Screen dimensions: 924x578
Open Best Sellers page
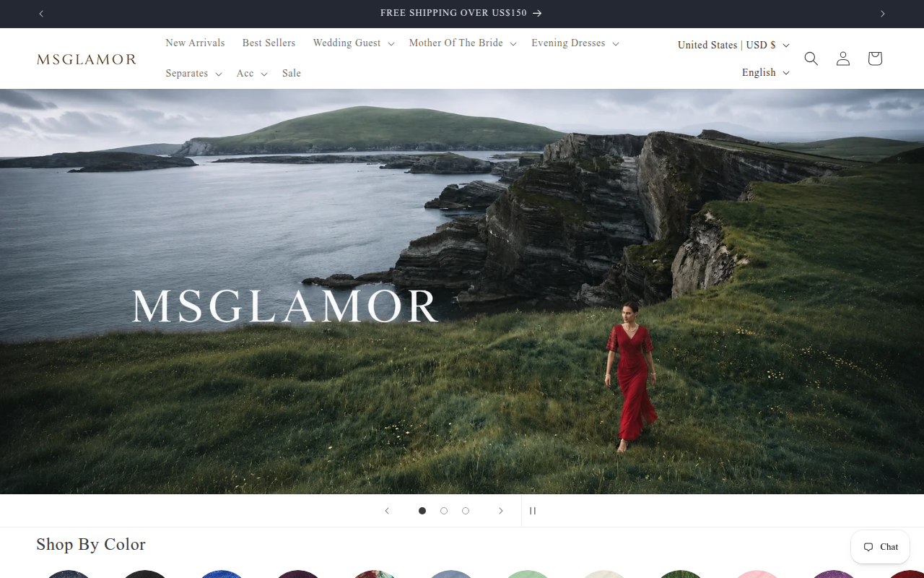coord(269,43)
